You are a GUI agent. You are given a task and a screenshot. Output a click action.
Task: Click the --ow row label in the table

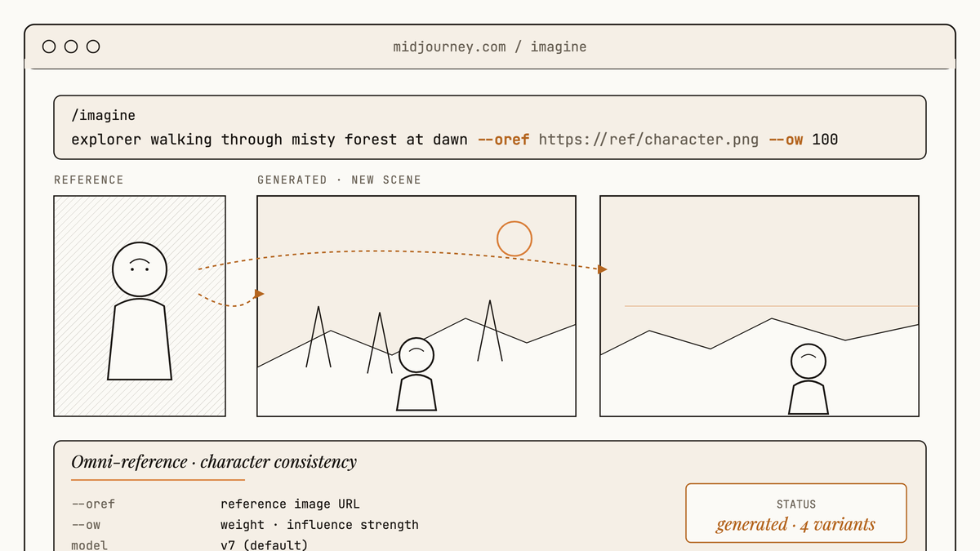click(86, 525)
